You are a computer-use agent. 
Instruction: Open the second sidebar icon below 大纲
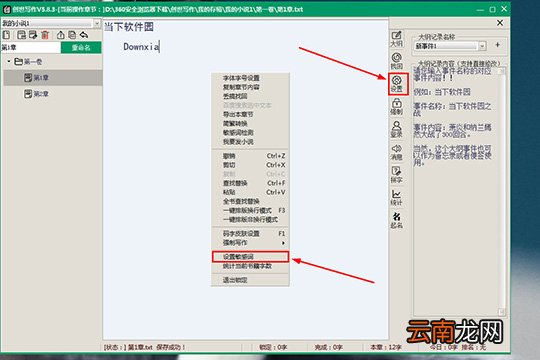396,61
